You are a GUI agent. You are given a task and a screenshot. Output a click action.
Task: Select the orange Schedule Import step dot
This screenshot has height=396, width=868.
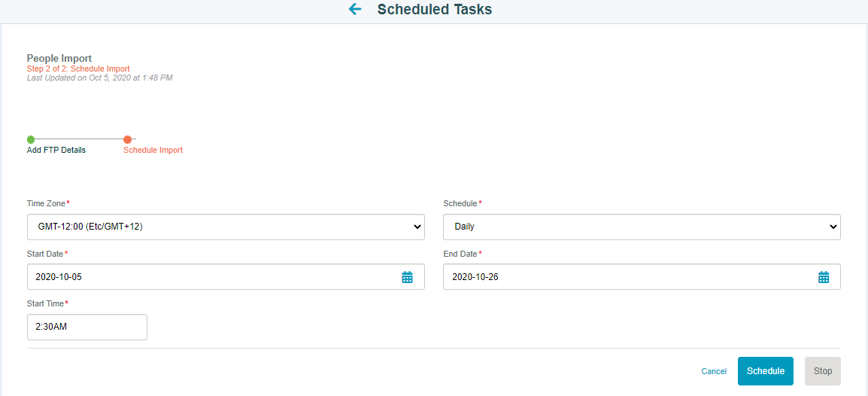point(127,139)
